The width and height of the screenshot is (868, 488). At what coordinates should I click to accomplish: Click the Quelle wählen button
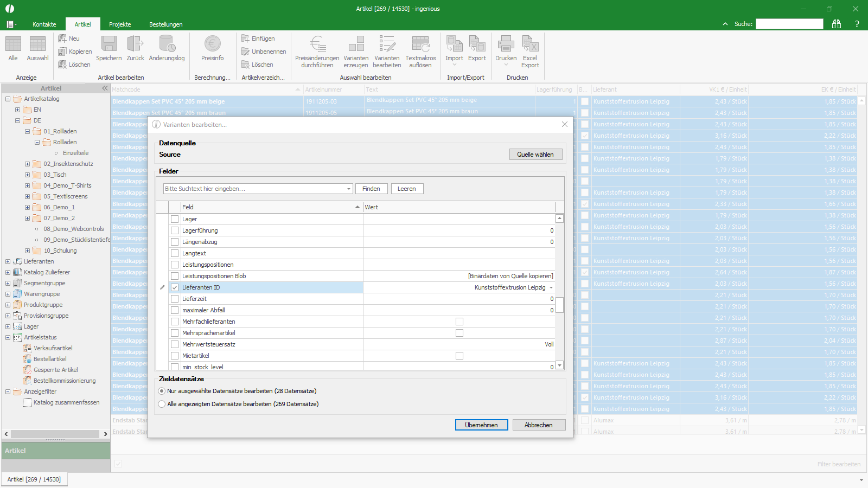535,155
